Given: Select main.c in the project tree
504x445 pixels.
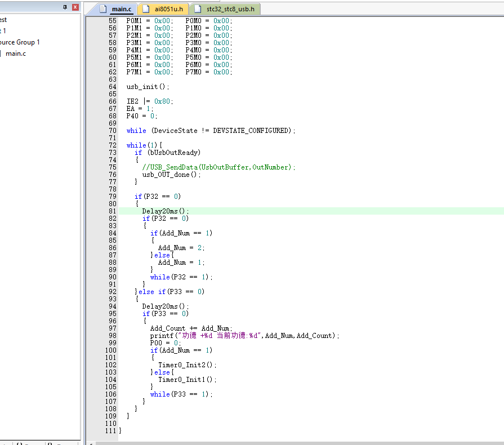Looking at the screenshot, I should click(15, 54).
